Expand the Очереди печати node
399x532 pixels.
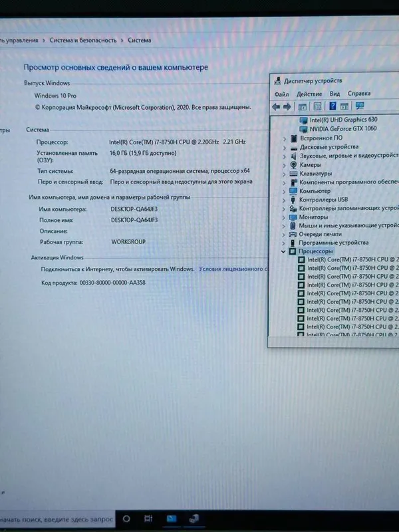coord(283,235)
